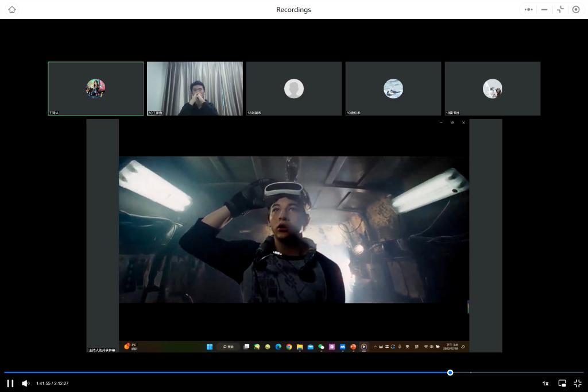Enable picture-in-picture mode
The height and width of the screenshot is (392, 588).
(562, 383)
